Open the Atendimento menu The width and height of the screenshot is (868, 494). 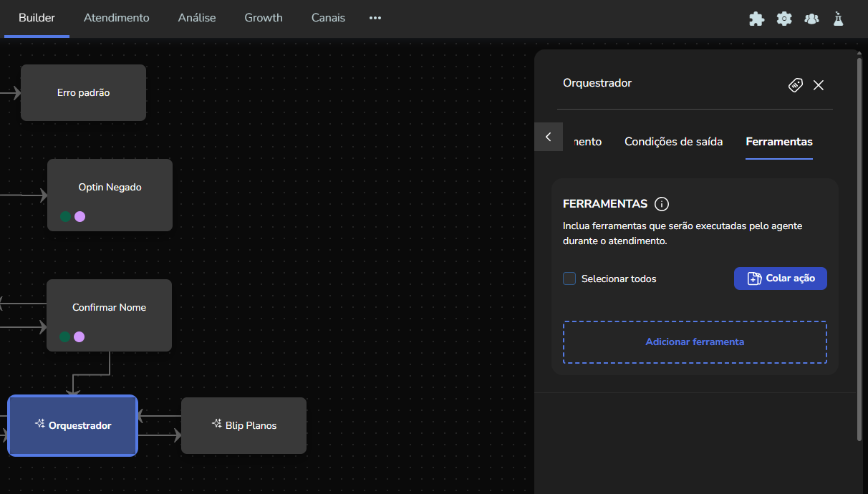tap(117, 18)
